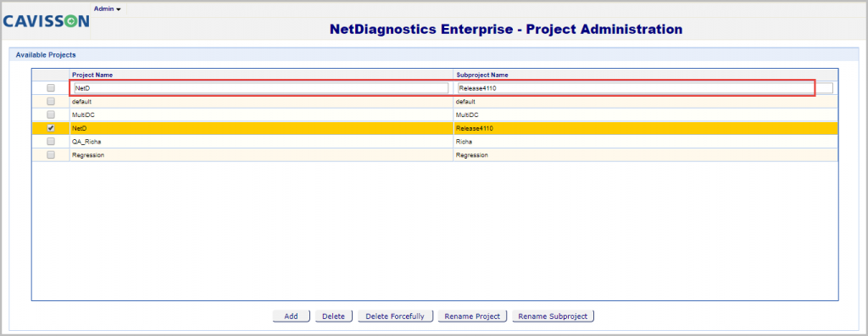Open the Admin dropdown menu

click(x=108, y=8)
